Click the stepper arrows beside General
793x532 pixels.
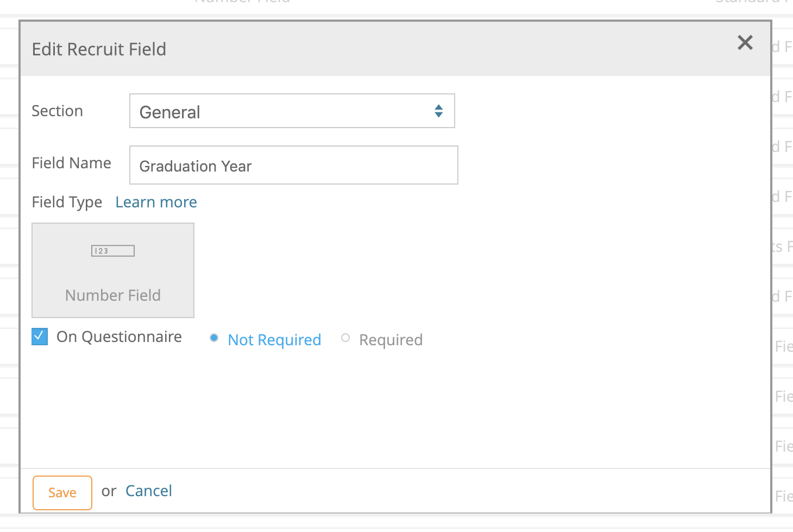click(438, 111)
